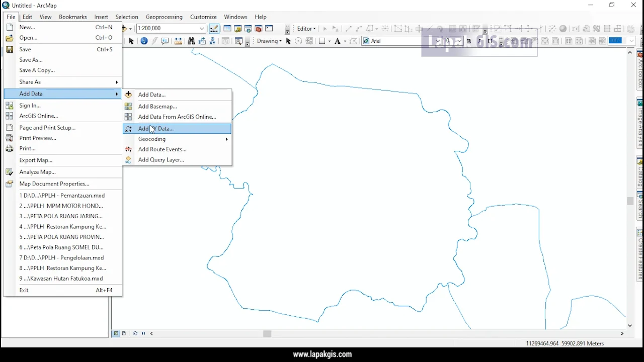This screenshot has height=362, width=644.
Task: Open the Create Features side tab
Action: point(640,254)
